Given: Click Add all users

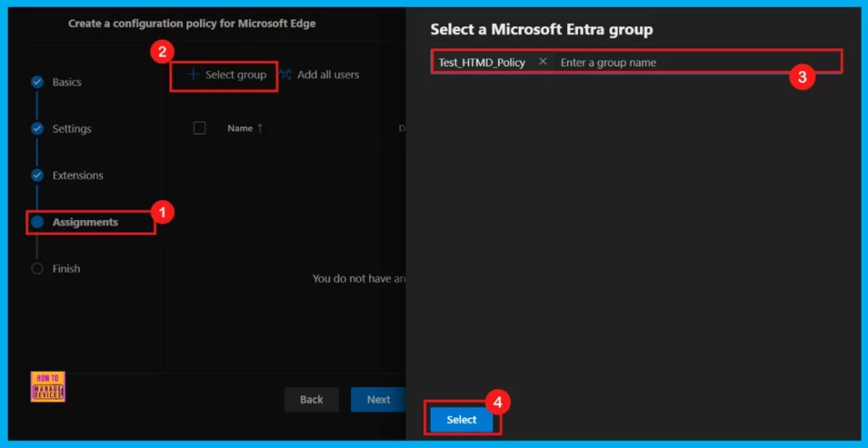Looking at the screenshot, I should click(x=320, y=75).
